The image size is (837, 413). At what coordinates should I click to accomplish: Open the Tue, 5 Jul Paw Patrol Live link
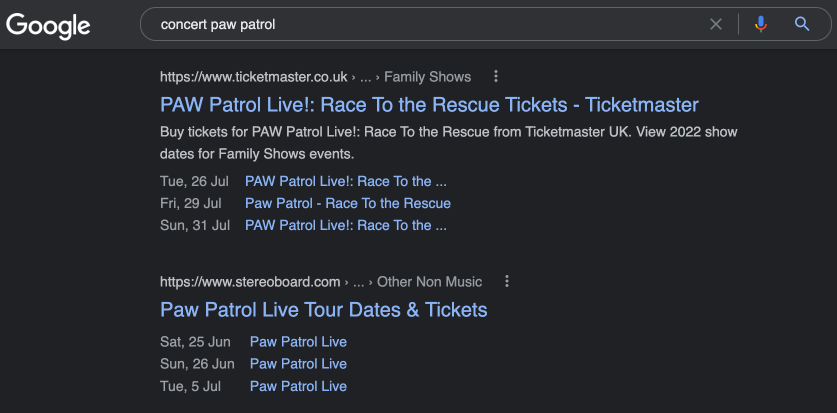click(x=298, y=386)
